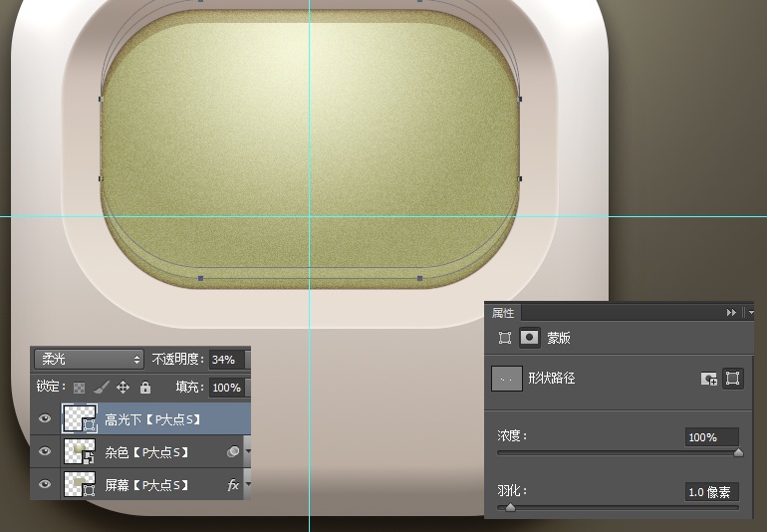This screenshot has height=532, width=767.
Task: Click smart filters icon on 杂色 layer
Action: click(x=233, y=451)
